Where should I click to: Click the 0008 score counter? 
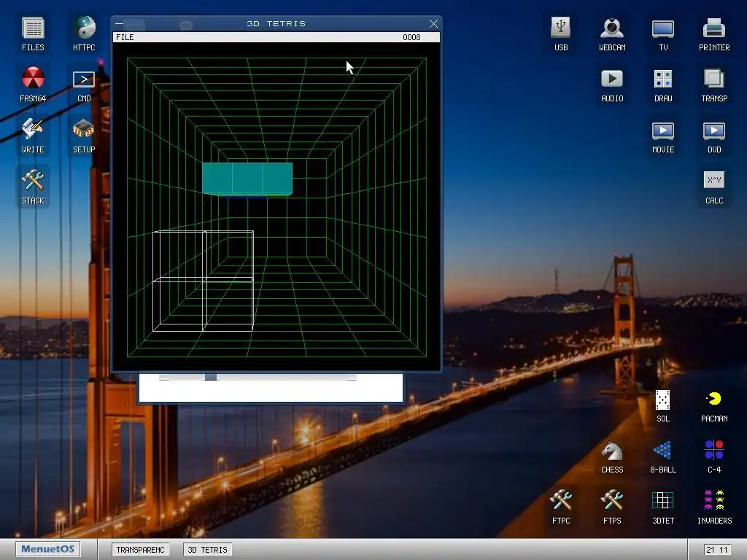(411, 37)
